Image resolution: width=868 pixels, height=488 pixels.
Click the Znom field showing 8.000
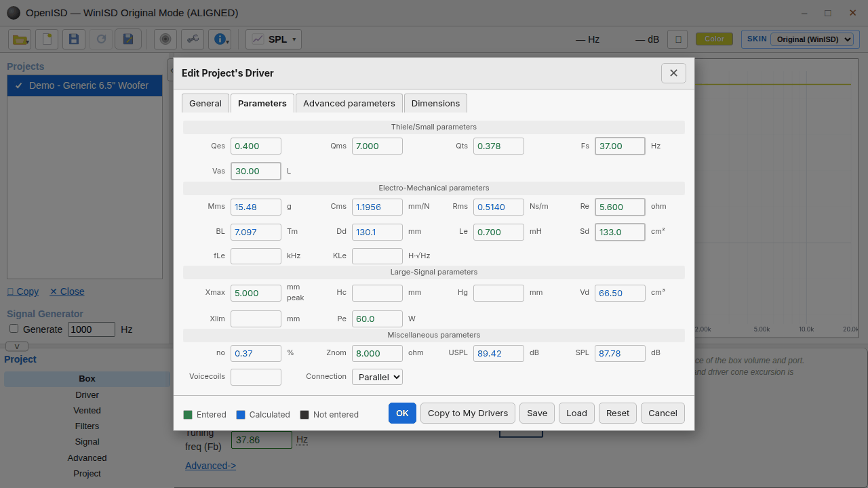coord(377,353)
